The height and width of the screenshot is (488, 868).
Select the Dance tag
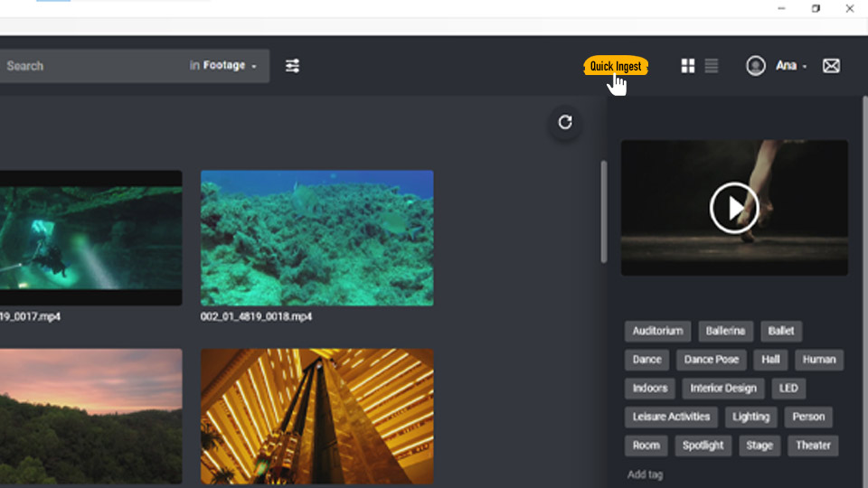click(647, 360)
